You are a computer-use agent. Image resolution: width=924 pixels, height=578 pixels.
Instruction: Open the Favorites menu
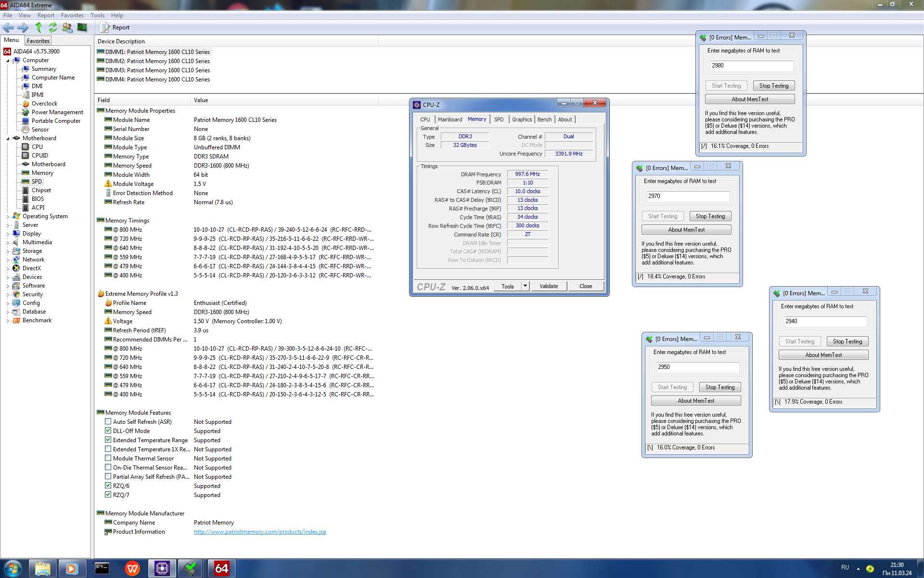pos(72,15)
